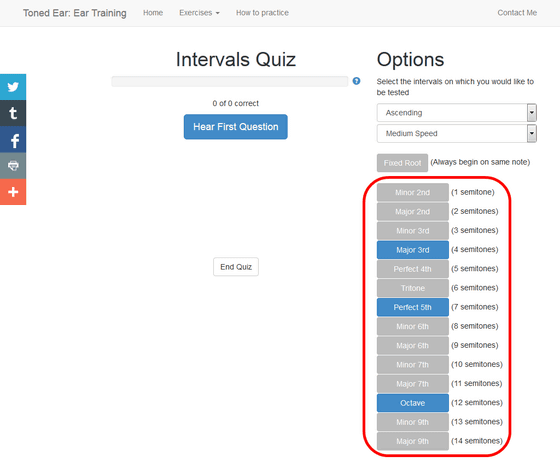The image size is (560, 462).
Task: Toggle off the Perfect 5th interval
Action: (412, 307)
